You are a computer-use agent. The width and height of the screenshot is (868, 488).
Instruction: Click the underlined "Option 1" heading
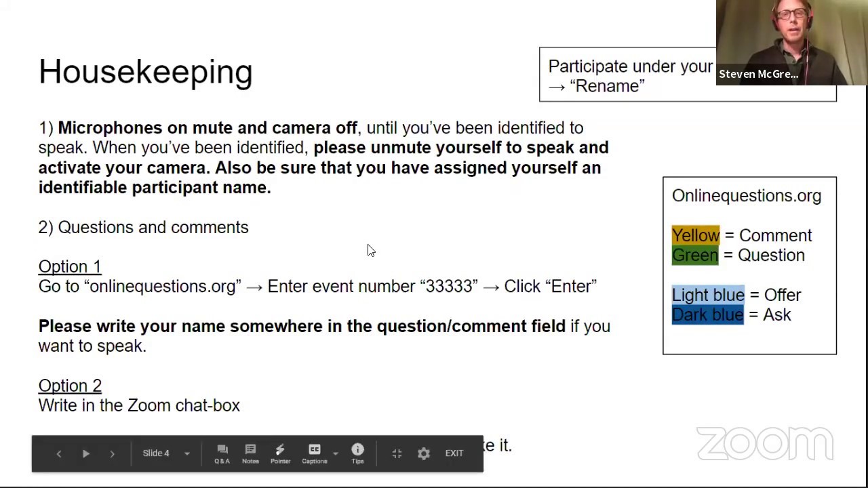pos(69,266)
